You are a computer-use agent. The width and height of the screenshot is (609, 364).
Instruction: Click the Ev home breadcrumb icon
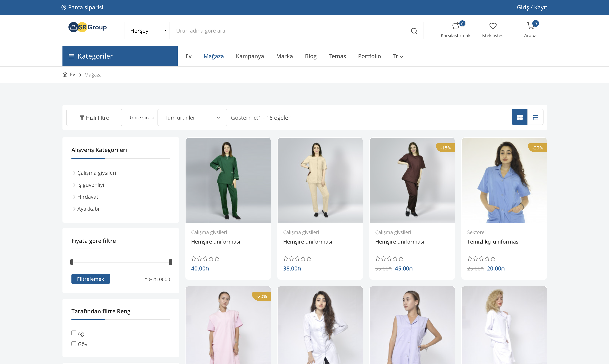(65, 75)
